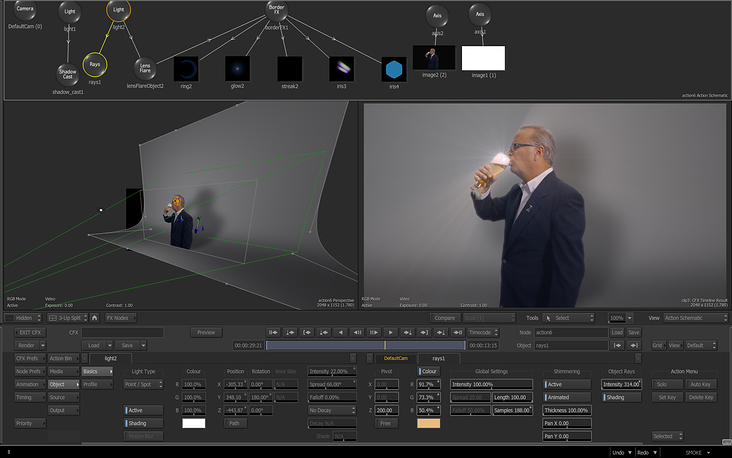This screenshot has width=732, height=458.
Task: Toggle Shimmering Active button
Action: [x=567, y=385]
